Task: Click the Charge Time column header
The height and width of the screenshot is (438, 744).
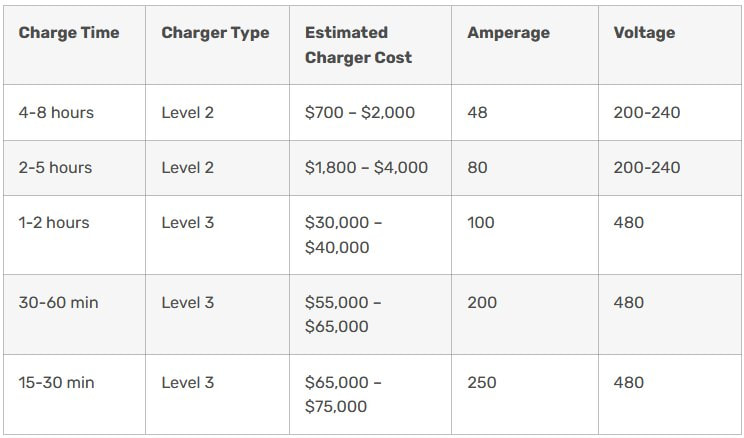Action: [x=69, y=33]
